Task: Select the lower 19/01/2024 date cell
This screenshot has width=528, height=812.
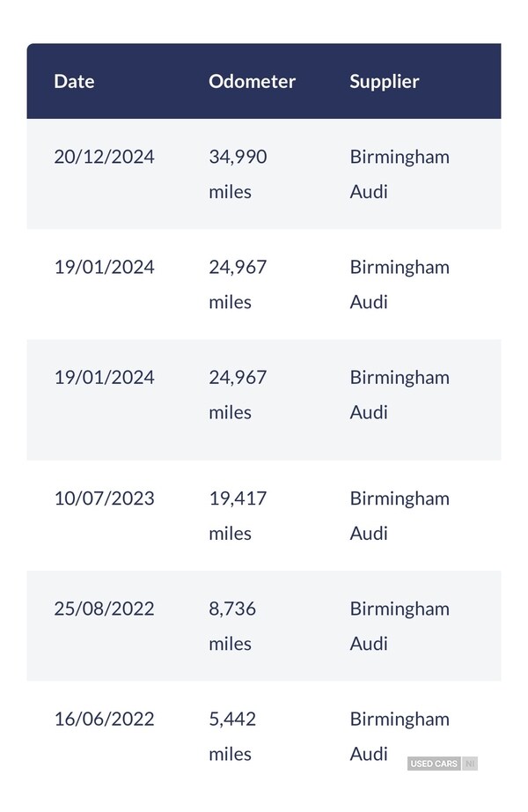Action: pyautogui.click(x=104, y=377)
